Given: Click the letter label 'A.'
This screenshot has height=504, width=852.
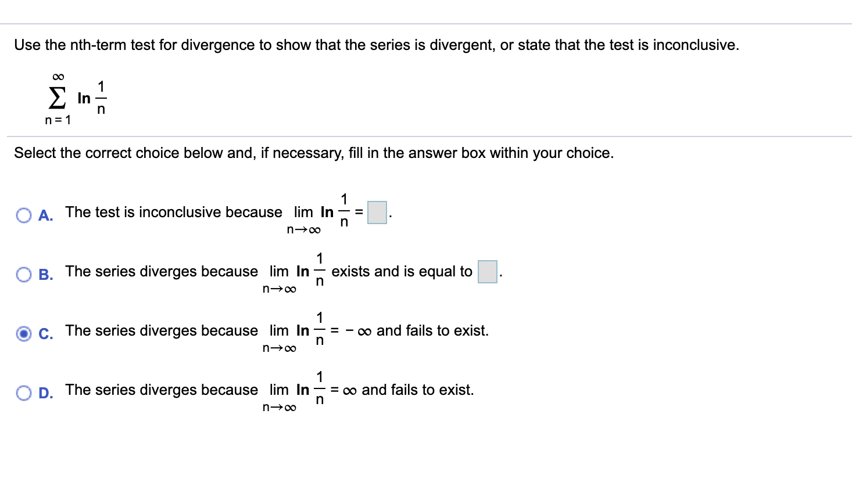Looking at the screenshot, I should 46,215.
